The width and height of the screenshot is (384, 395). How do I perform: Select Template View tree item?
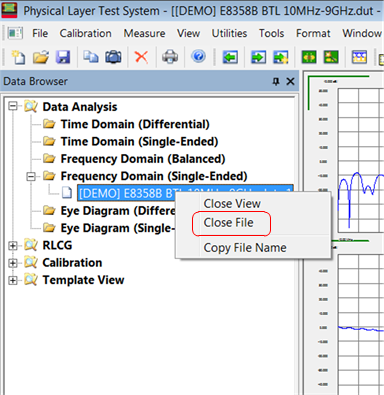click(83, 280)
